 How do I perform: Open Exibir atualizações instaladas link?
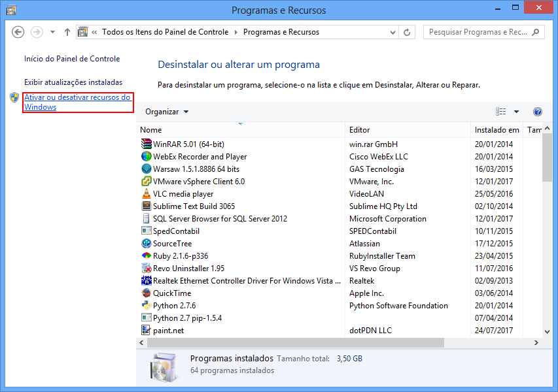pos(73,82)
